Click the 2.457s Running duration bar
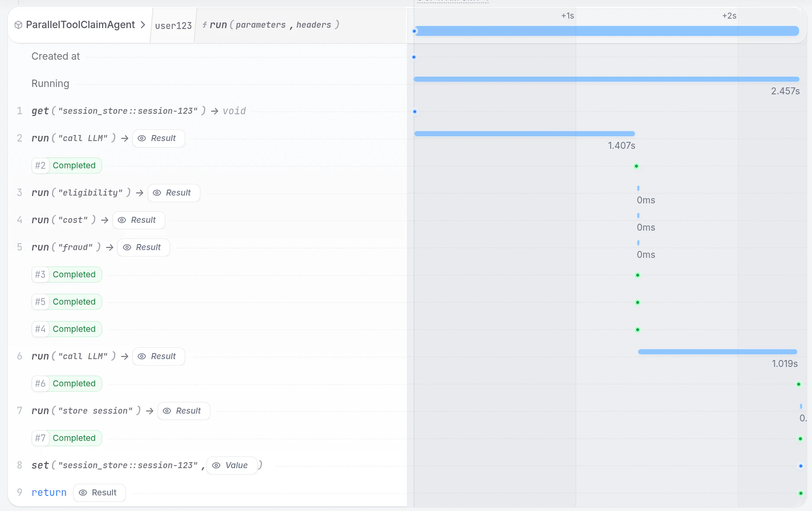Viewport: 812px width, 511px height. point(606,79)
